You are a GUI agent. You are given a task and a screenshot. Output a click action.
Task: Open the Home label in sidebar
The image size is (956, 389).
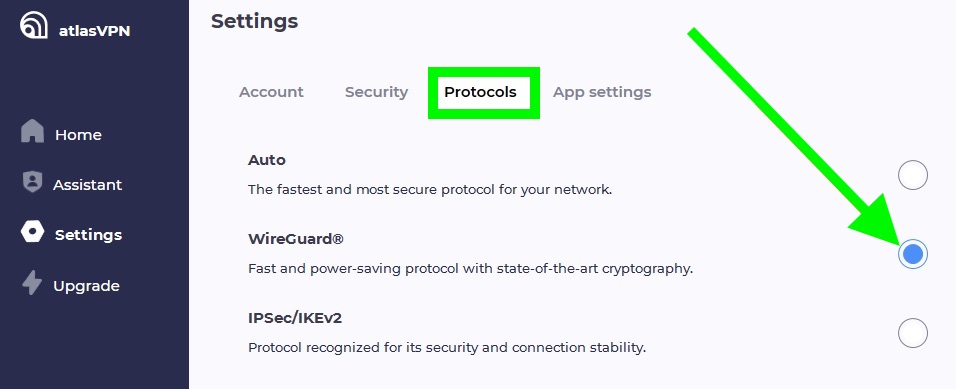point(78,135)
